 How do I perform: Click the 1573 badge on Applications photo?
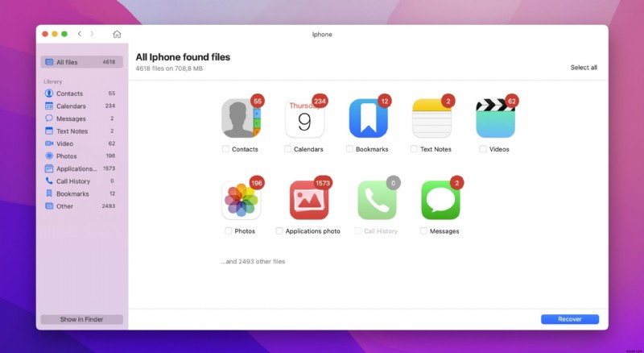323,183
